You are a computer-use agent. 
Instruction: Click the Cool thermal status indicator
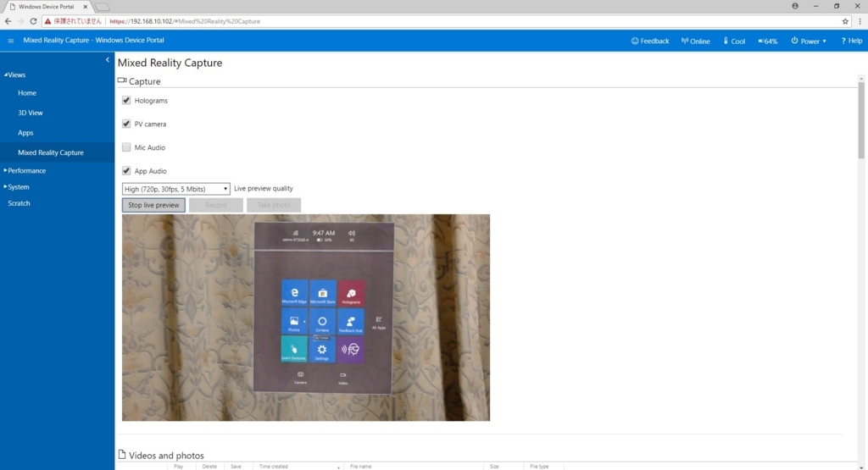click(734, 41)
